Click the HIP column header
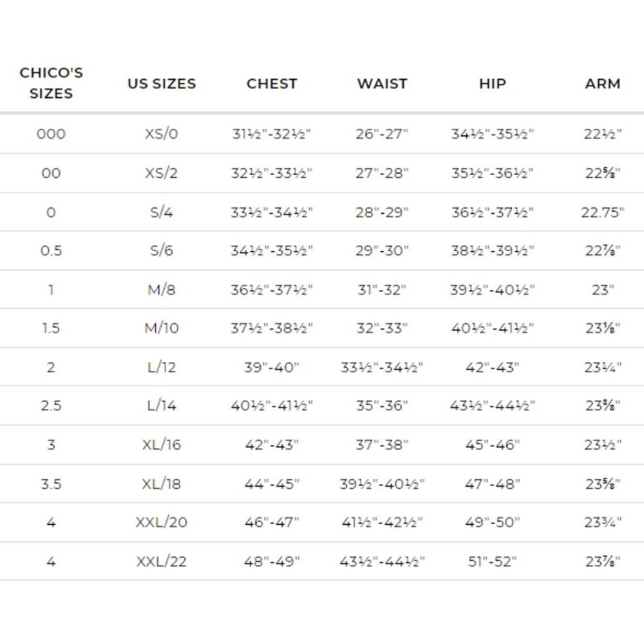644x644 pixels. point(493,83)
